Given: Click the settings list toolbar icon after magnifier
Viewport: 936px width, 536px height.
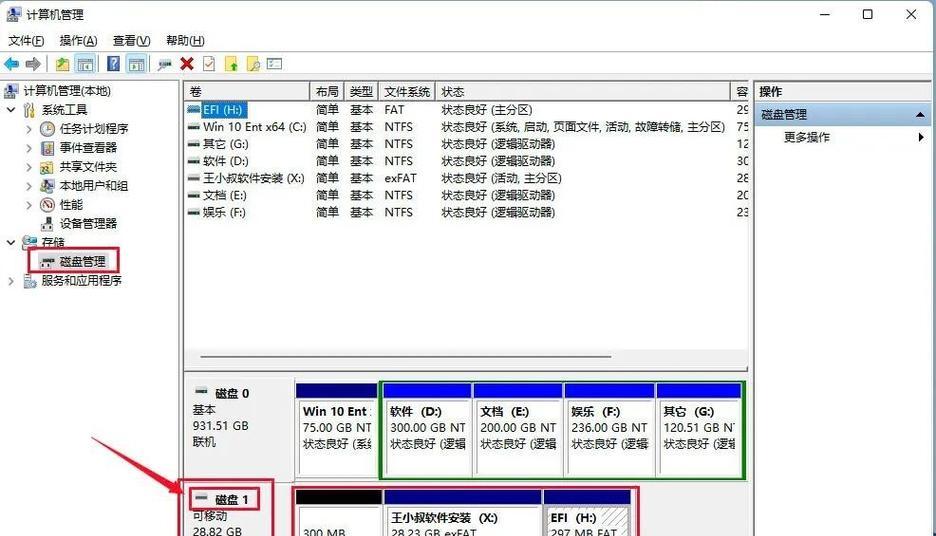Looking at the screenshot, I should pyautogui.click(x=275, y=63).
